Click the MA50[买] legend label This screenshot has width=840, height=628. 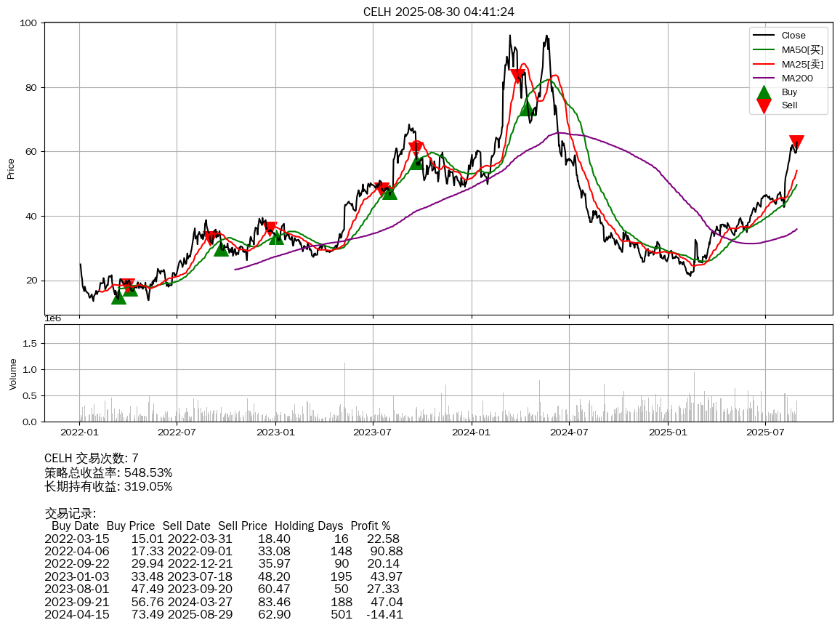[x=802, y=50]
